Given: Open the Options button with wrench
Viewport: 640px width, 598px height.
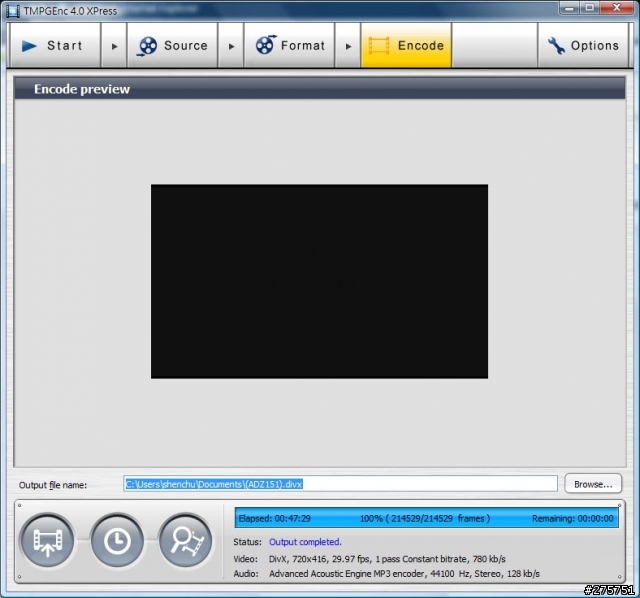Looking at the screenshot, I should 583,45.
